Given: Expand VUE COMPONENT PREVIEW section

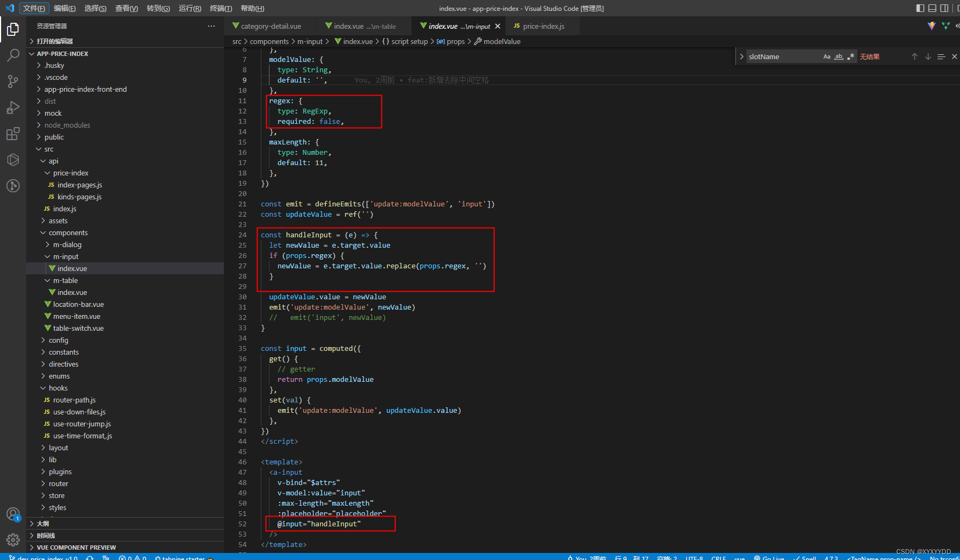Looking at the screenshot, I should pyautogui.click(x=125, y=548).
